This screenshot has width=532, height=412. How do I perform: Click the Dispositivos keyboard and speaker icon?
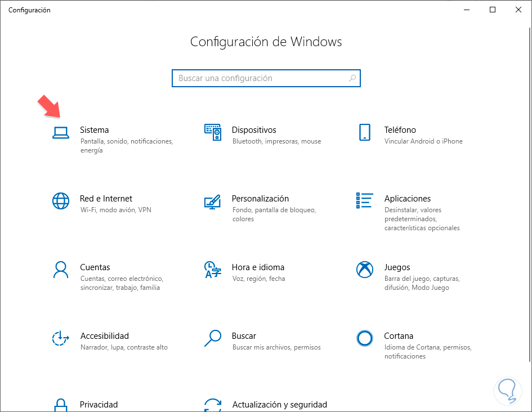pyautogui.click(x=213, y=132)
